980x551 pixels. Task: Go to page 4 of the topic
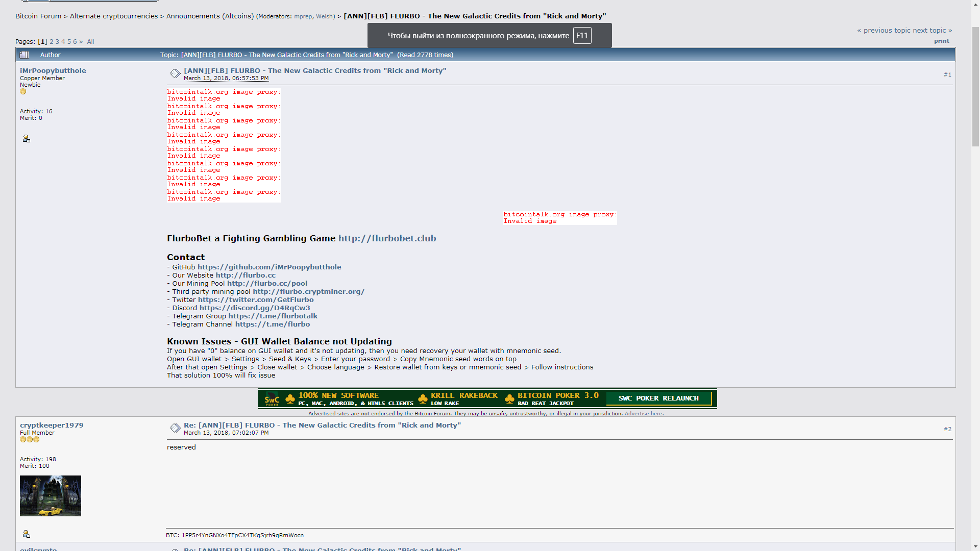[63, 42]
